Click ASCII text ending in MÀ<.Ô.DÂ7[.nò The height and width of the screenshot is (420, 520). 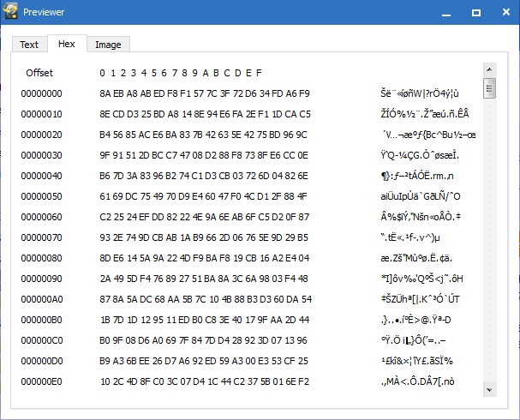click(x=417, y=381)
